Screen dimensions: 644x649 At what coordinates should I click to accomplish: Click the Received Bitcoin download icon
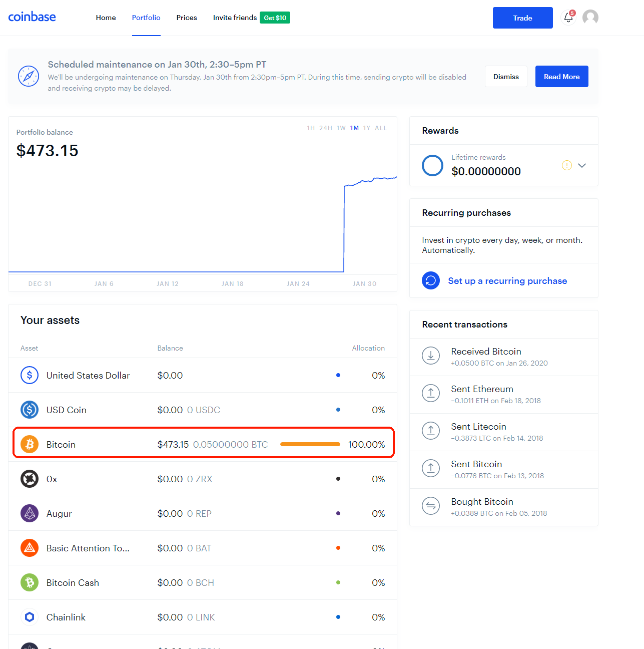tap(431, 356)
